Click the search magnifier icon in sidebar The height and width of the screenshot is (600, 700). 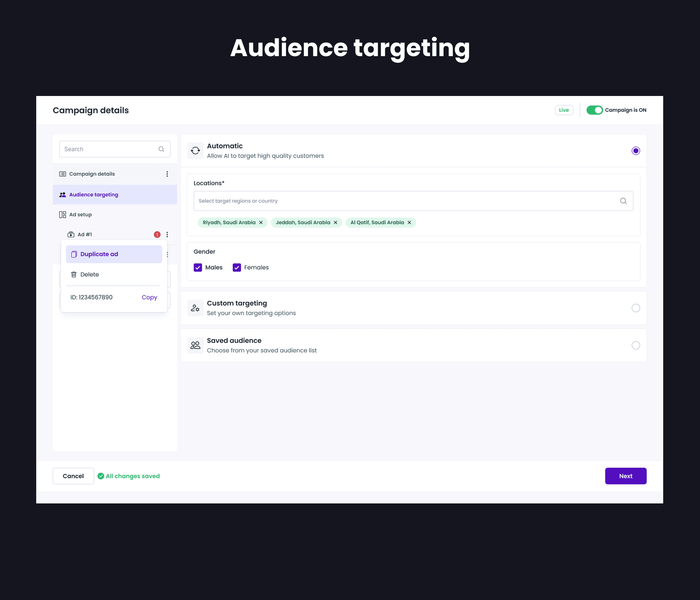point(161,149)
